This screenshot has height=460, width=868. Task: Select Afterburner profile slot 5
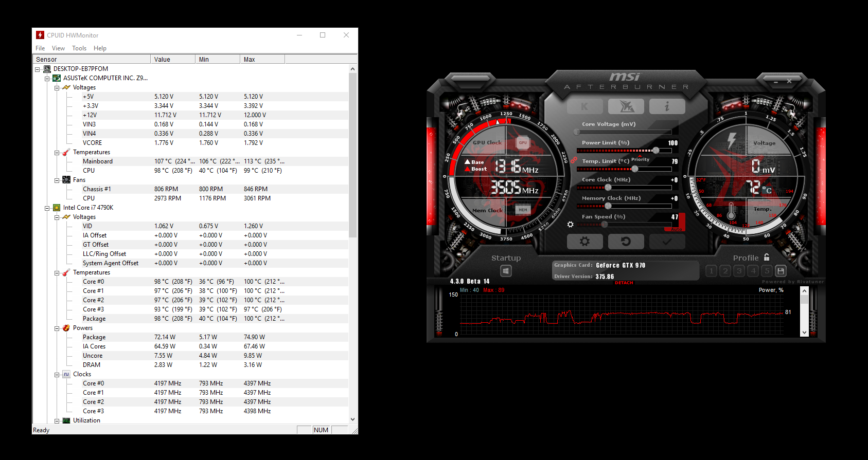767,271
